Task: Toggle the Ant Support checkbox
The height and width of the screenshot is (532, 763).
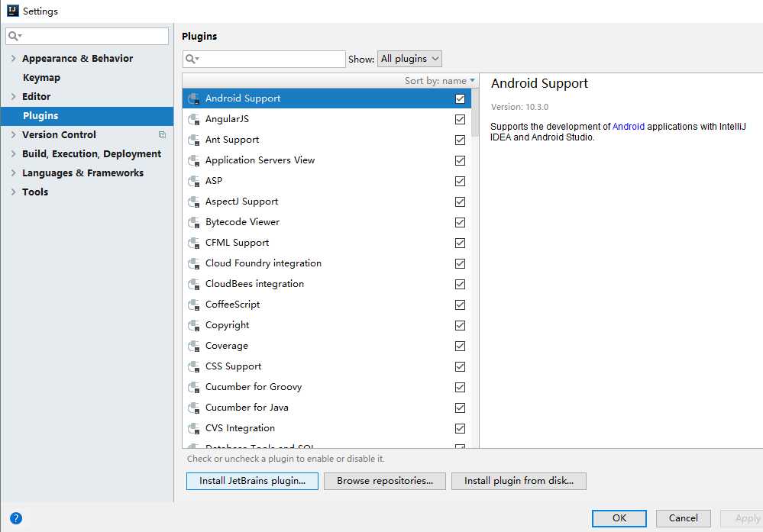Action: (x=460, y=140)
